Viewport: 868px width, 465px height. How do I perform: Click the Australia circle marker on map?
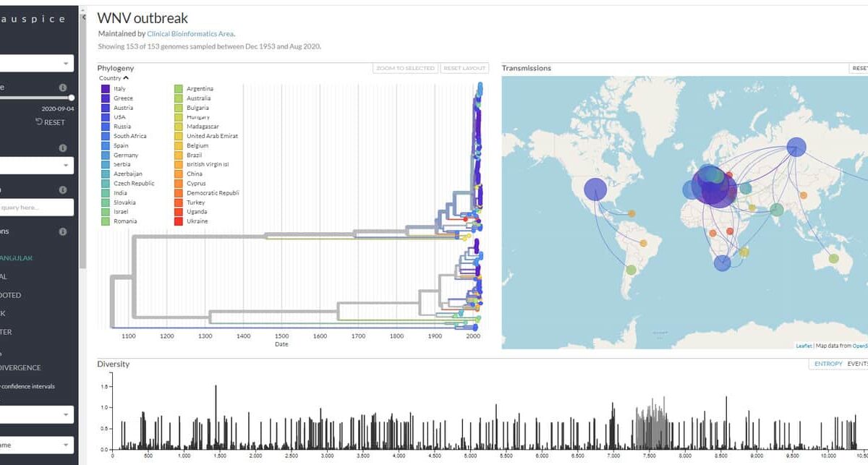(833, 258)
